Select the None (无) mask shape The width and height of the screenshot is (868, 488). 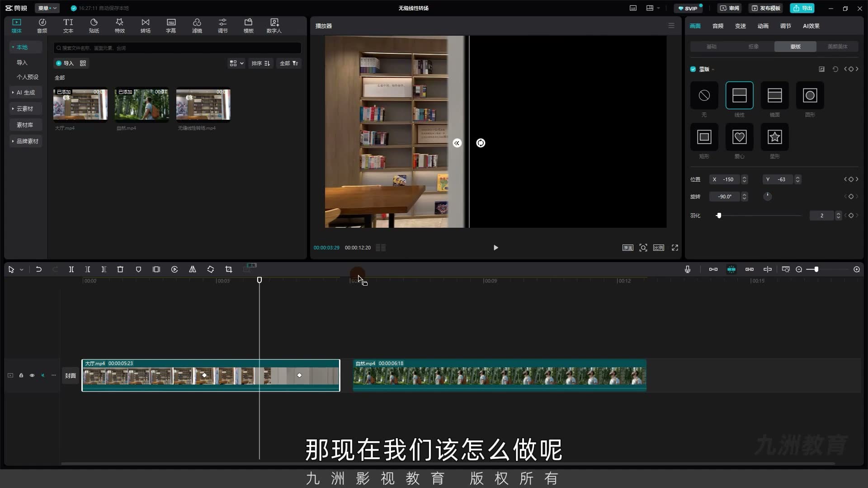click(x=704, y=95)
